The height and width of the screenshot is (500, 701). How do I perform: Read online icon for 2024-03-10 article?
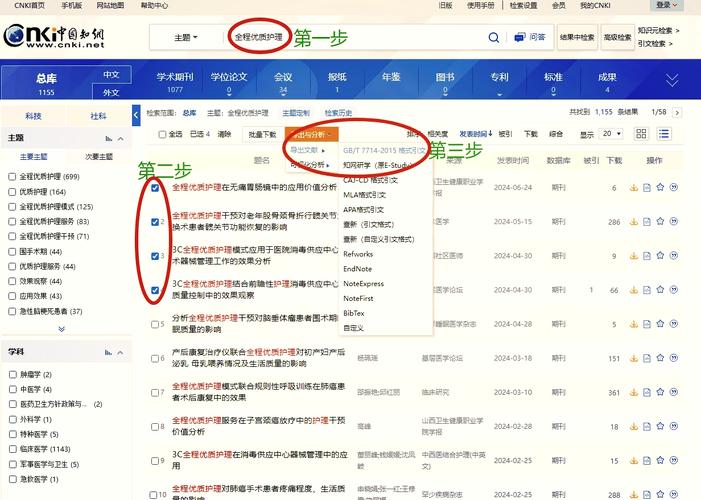click(647, 392)
